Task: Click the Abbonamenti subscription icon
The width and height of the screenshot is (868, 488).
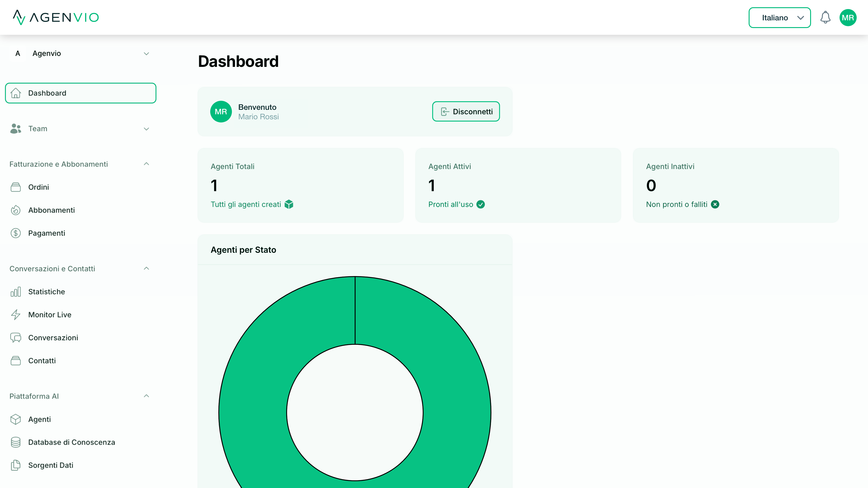Action: [x=16, y=210]
